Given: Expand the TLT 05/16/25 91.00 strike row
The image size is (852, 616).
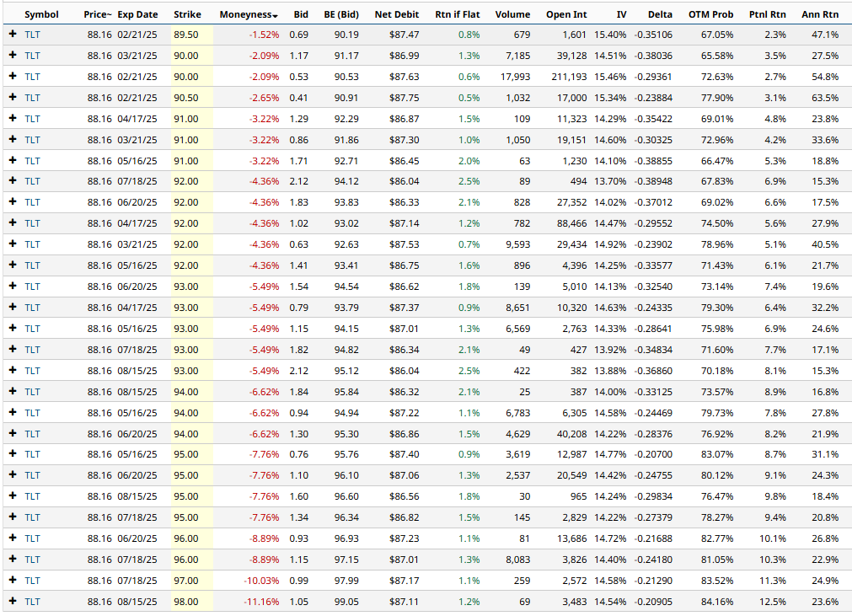Looking at the screenshot, I should (x=13, y=161).
